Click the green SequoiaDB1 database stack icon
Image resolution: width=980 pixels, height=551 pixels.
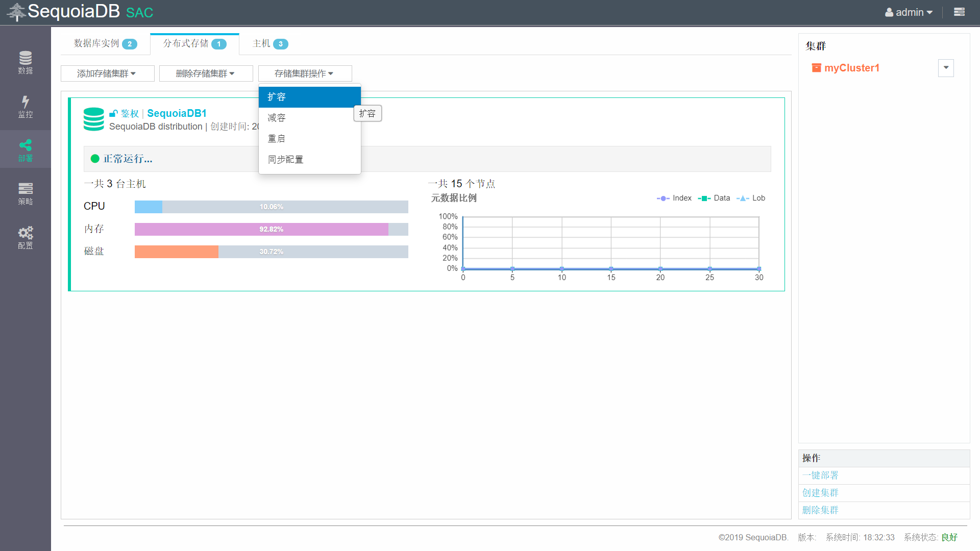click(x=93, y=119)
